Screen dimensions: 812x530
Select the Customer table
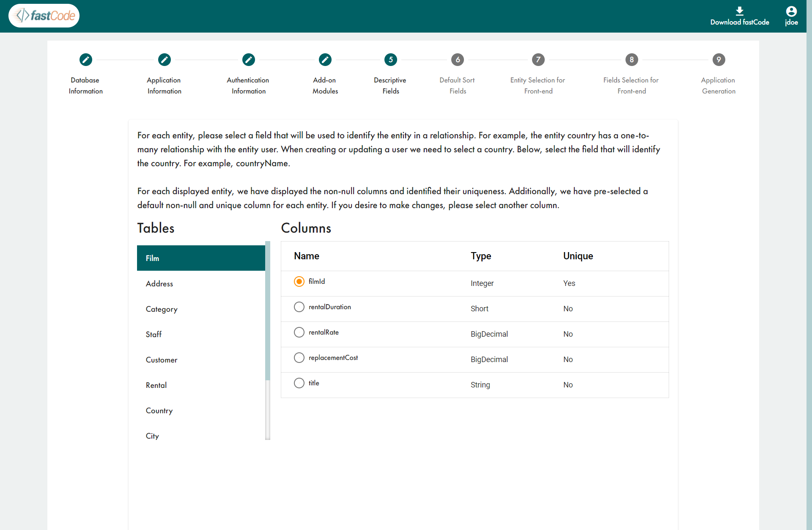tap(201, 360)
